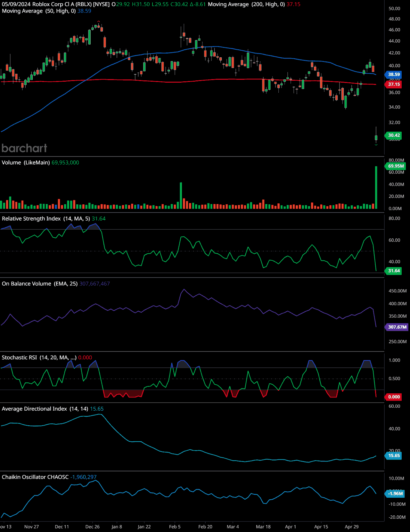The image size is (410, 532).
Task: Click the 15.65 ADX axis tag
Action: [394, 455]
